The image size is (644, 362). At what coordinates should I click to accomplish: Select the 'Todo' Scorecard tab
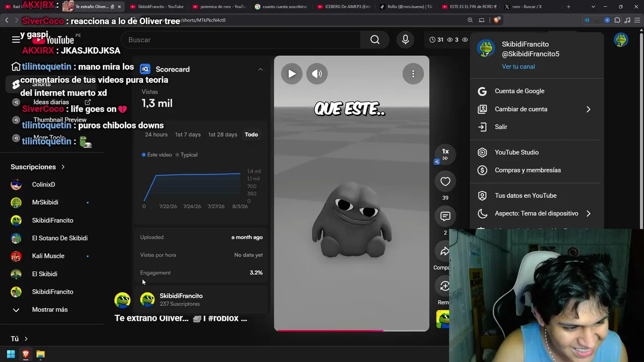251,135
